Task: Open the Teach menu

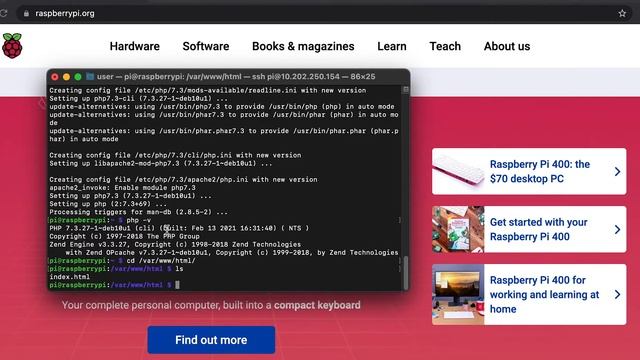Action: [x=445, y=47]
